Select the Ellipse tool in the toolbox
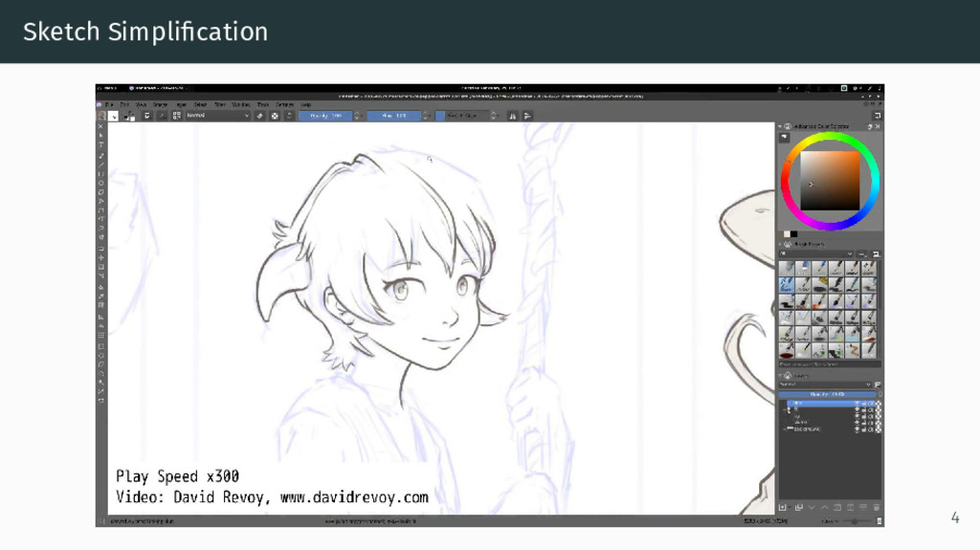Viewport: 980px width, 550px height. [x=101, y=183]
